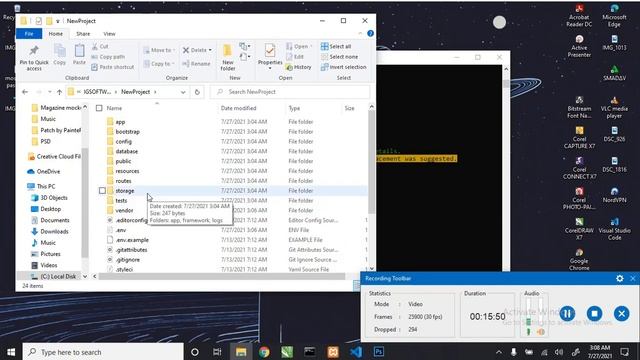This screenshot has height=360, width=640.
Task: Expand recent locations arrow beside Forward
Action: tap(49, 92)
